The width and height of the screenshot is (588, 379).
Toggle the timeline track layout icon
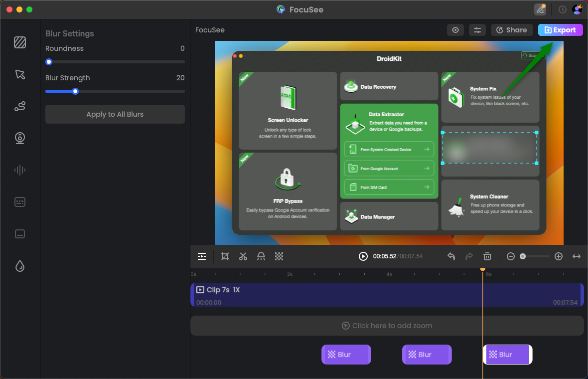pos(202,256)
